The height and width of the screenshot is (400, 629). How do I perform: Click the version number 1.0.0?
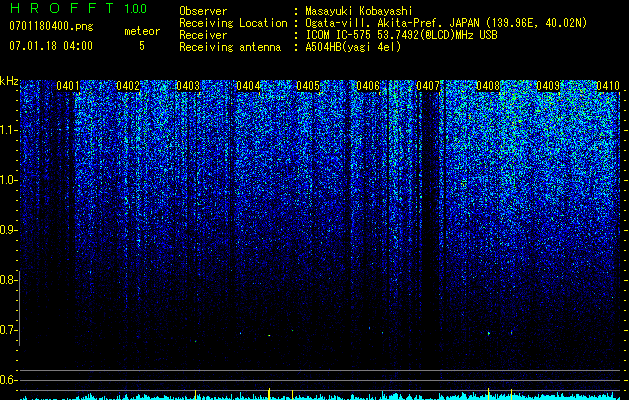pos(135,9)
